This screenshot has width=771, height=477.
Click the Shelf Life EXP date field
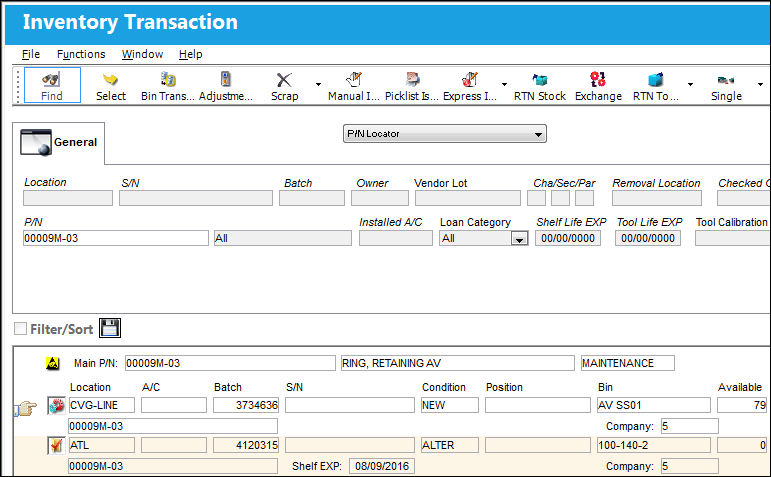(x=568, y=238)
